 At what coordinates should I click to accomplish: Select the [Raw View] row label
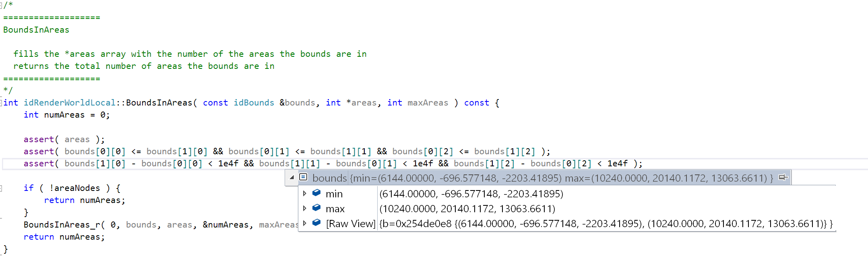(x=350, y=224)
